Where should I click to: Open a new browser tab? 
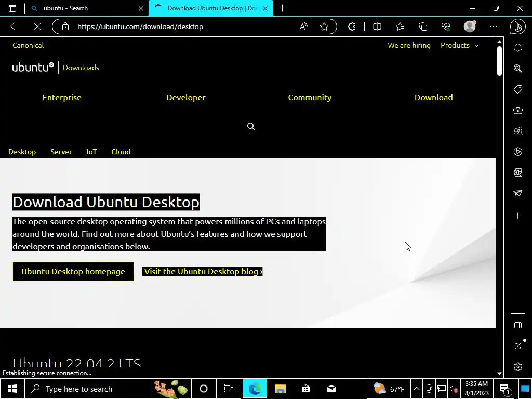282,8
